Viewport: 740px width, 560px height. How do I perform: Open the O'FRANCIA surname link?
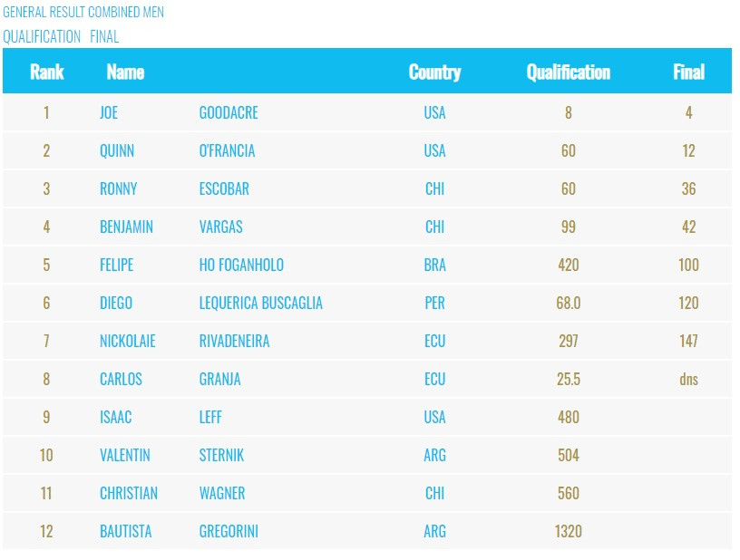pyautogui.click(x=227, y=150)
